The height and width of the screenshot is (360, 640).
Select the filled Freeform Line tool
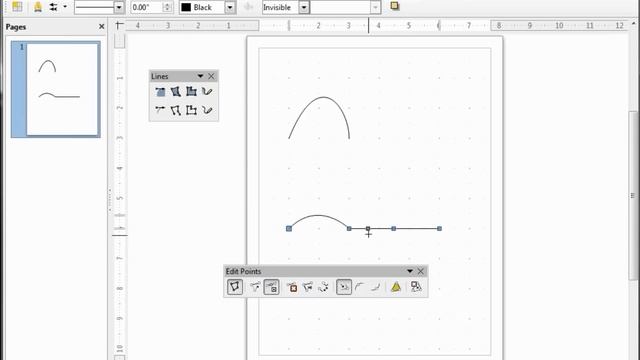[207, 91]
